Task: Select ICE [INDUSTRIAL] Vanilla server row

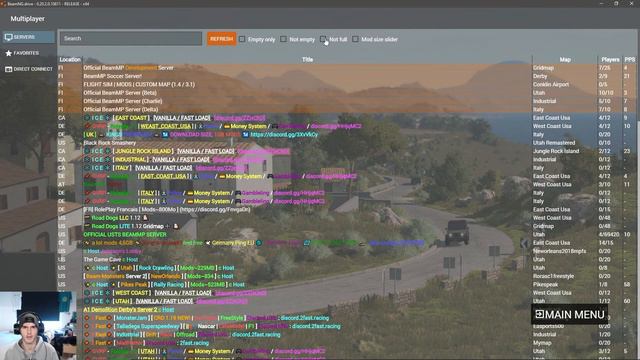Action: [x=347, y=160]
